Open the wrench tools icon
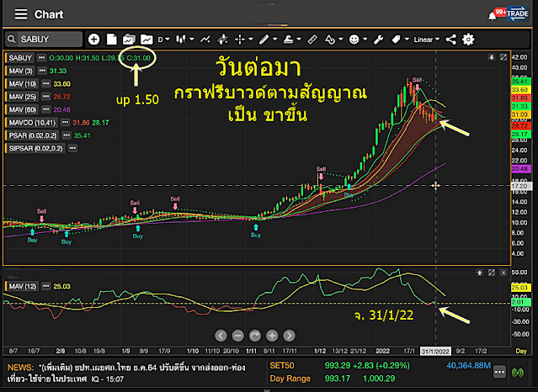Viewport: 538px width, 392px height. [x=379, y=40]
